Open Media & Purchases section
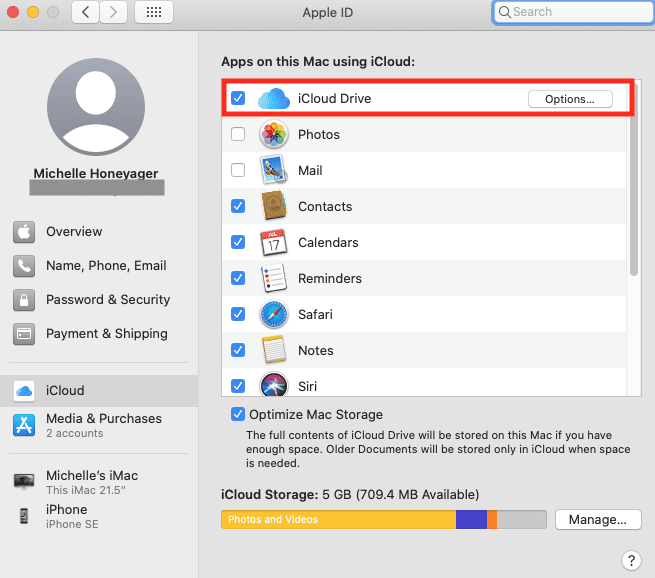This screenshot has height=578, width=655. [x=99, y=425]
